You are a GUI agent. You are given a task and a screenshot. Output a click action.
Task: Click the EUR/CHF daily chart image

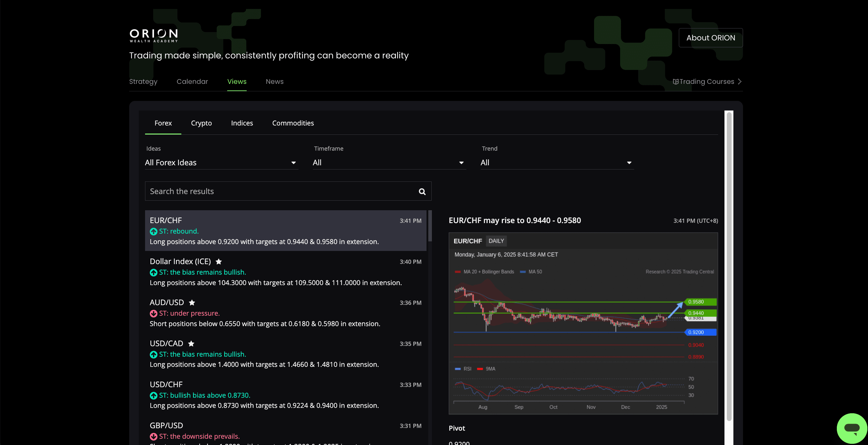click(x=583, y=323)
